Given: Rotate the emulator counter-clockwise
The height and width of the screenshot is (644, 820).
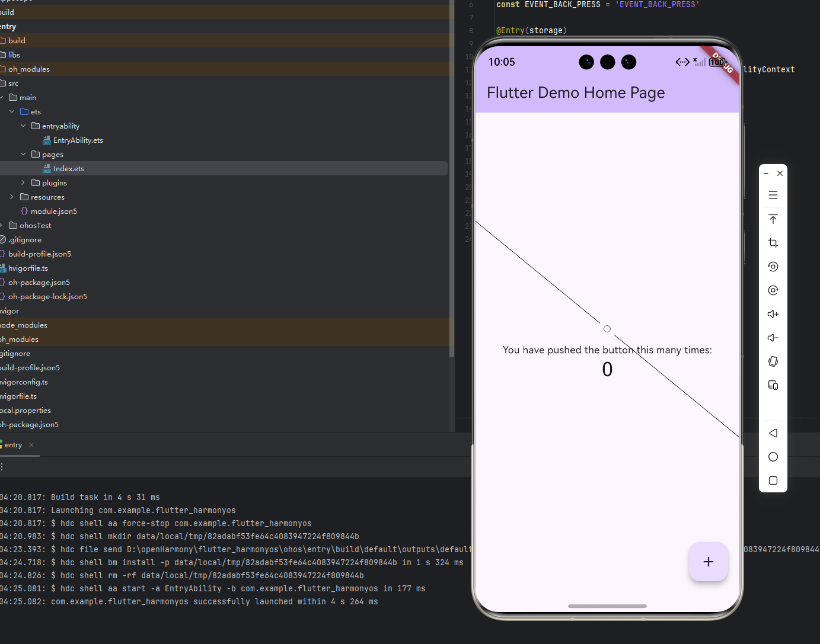Looking at the screenshot, I should [x=773, y=267].
